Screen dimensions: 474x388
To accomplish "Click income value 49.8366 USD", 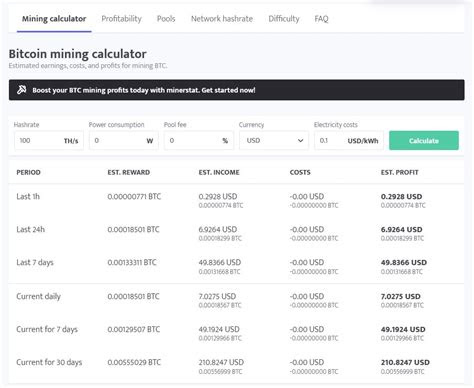I will [220, 262].
